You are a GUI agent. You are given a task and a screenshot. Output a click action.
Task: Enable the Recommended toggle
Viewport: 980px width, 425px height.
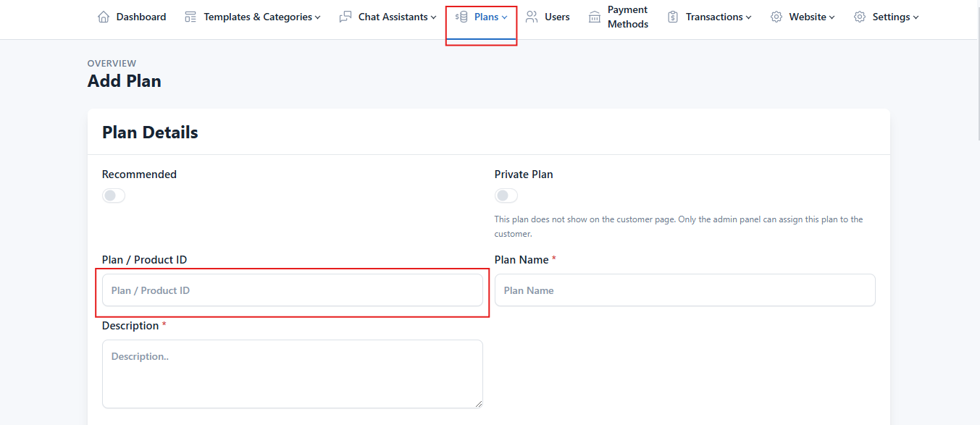coord(114,195)
